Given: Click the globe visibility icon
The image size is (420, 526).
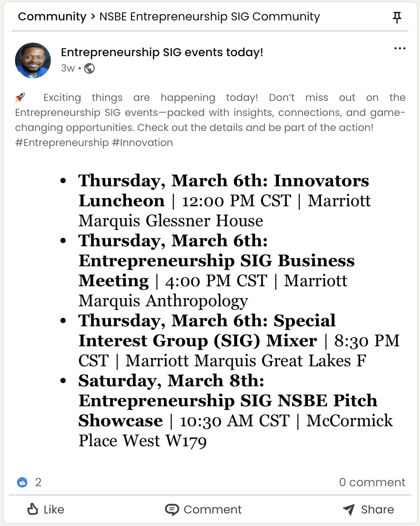Looking at the screenshot, I should (x=89, y=68).
